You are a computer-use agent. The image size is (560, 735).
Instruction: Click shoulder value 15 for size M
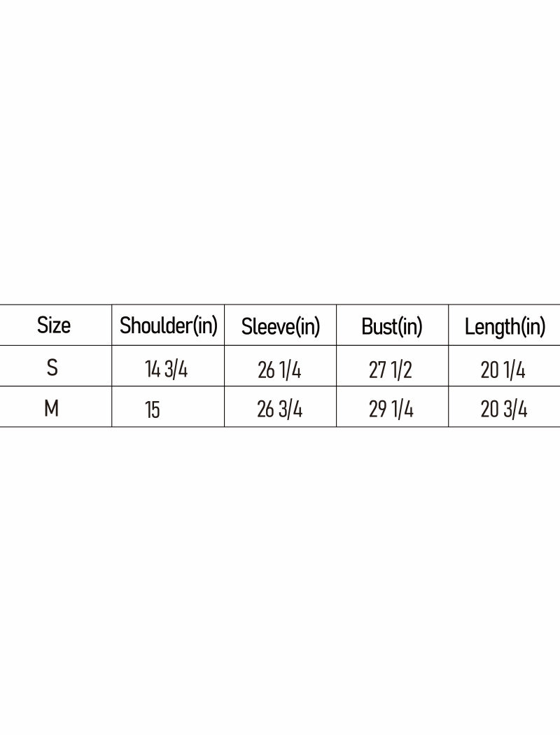coord(153,410)
